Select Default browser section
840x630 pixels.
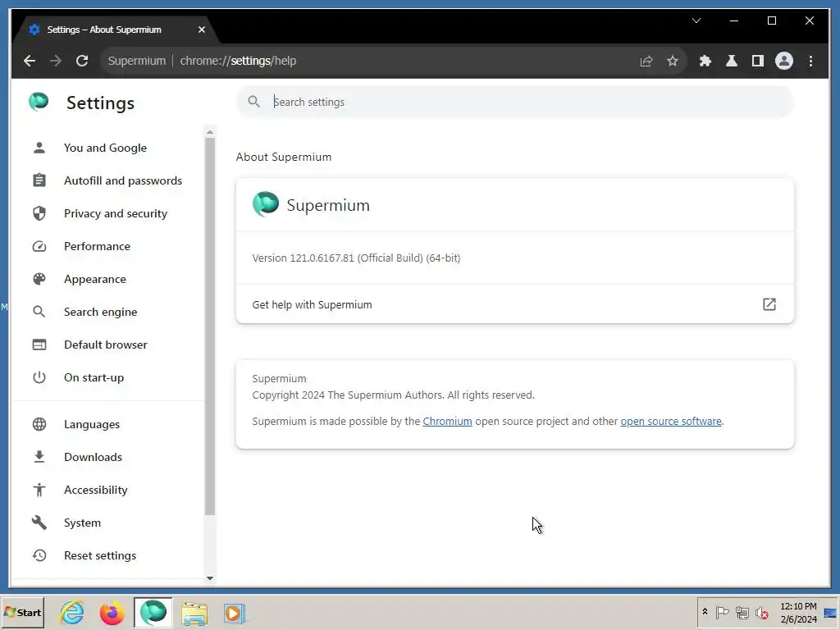[106, 345]
